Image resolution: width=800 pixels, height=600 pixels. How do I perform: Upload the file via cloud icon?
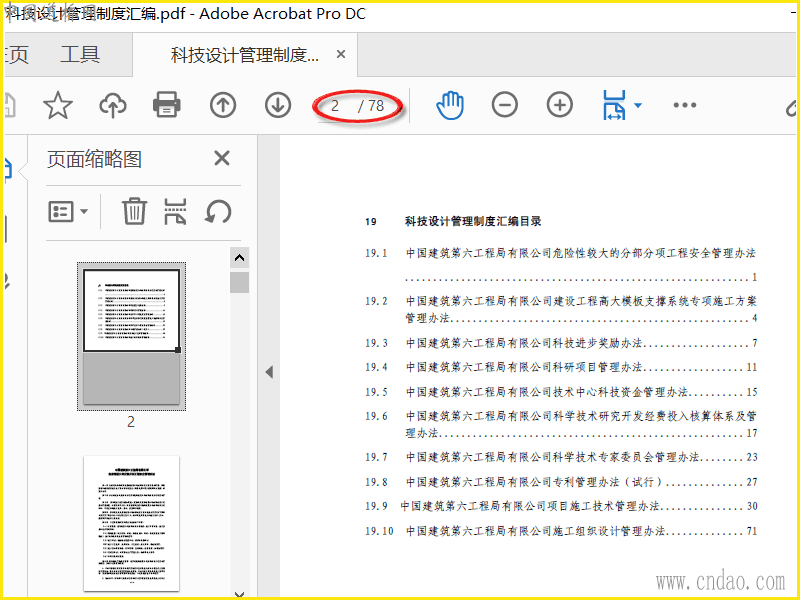point(113,106)
